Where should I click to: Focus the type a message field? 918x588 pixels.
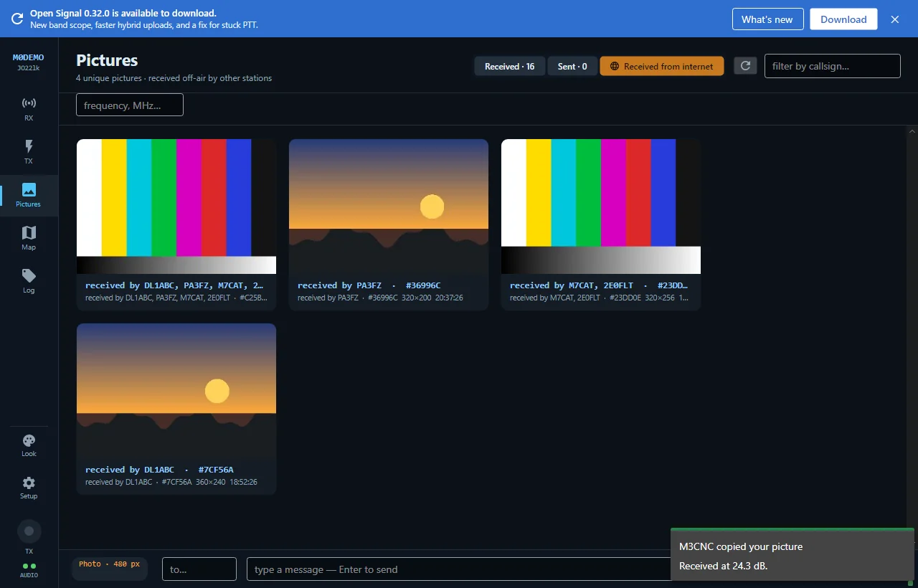pos(459,569)
